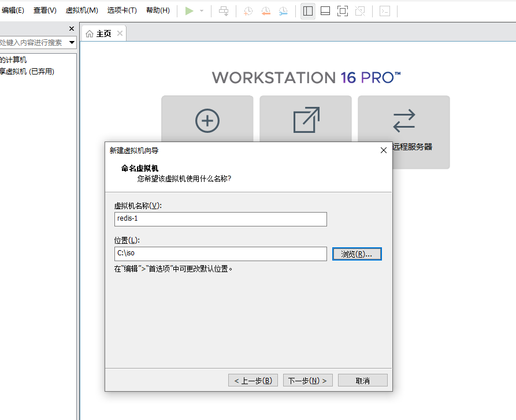Click the green power-on play button

tap(189, 11)
